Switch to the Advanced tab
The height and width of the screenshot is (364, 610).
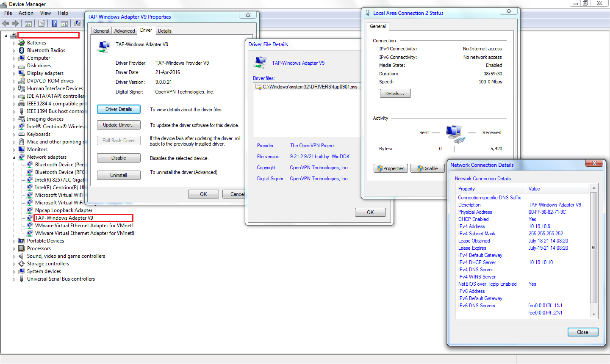(x=125, y=31)
